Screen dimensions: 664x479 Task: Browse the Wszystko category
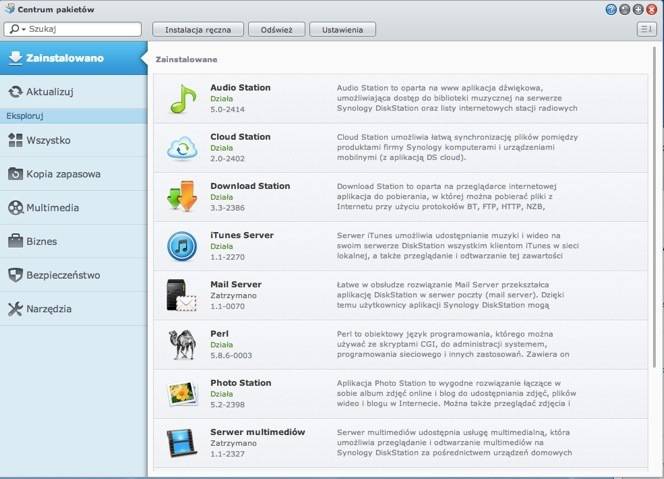[x=74, y=140]
